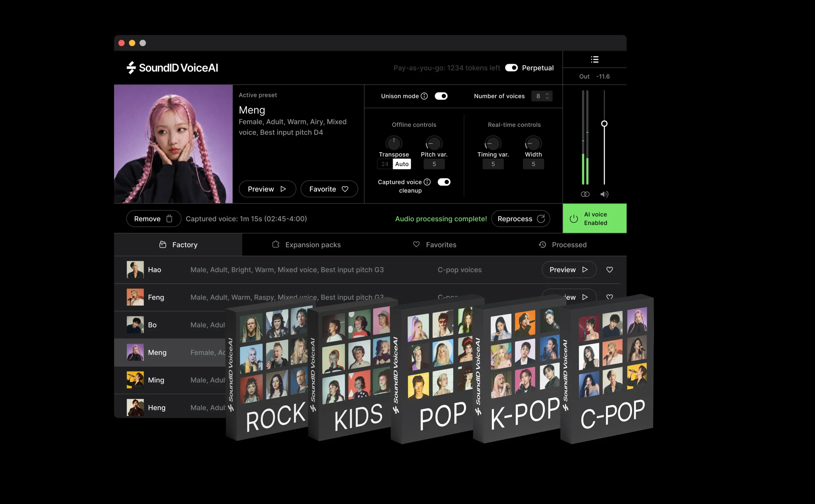Click the SoundID VoiceAI logo
Image resolution: width=815 pixels, height=504 pixels.
click(x=172, y=68)
